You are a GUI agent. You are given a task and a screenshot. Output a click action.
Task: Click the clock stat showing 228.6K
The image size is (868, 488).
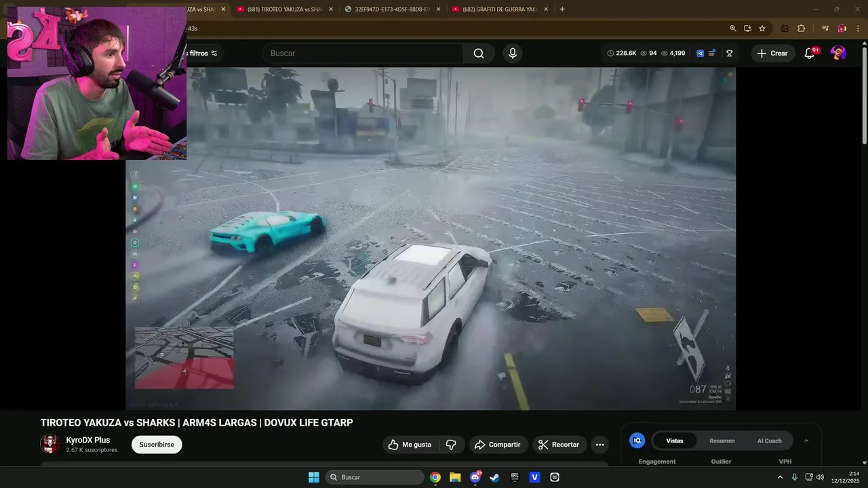pos(621,53)
